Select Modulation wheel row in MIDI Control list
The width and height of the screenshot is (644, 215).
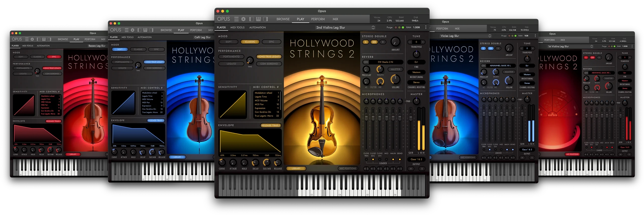(x=267, y=93)
